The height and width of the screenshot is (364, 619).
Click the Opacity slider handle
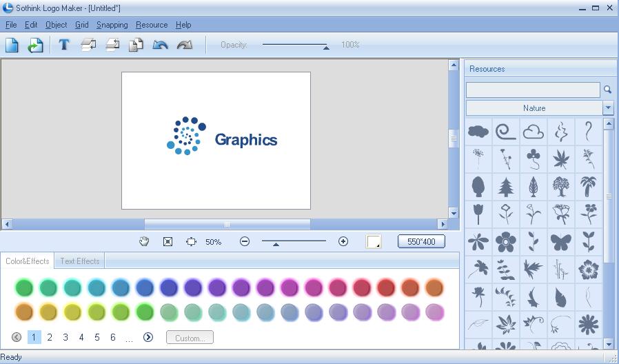pyautogui.click(x=326, y=48)
